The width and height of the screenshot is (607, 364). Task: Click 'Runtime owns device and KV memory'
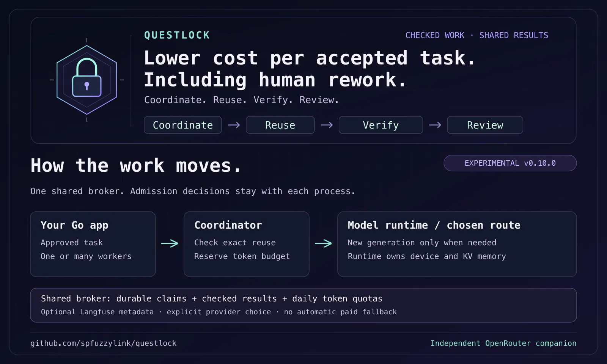(427, 256)
